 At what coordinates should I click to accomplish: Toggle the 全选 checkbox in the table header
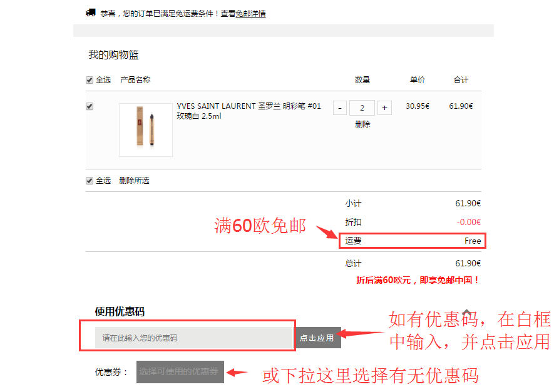click(x=90, y=80)
